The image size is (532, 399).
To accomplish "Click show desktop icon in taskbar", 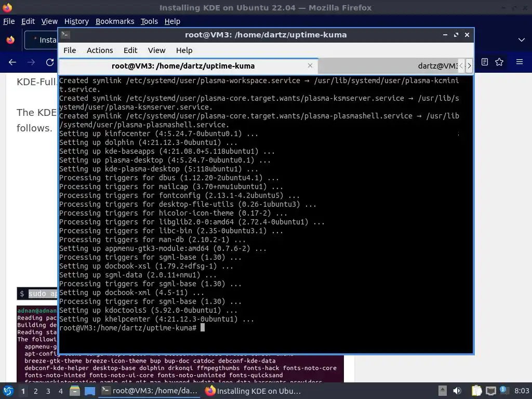I will click(x=90, y=391).
